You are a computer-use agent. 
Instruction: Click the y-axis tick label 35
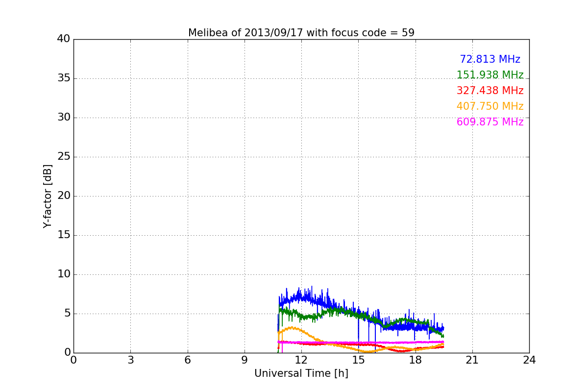(64, 78)
